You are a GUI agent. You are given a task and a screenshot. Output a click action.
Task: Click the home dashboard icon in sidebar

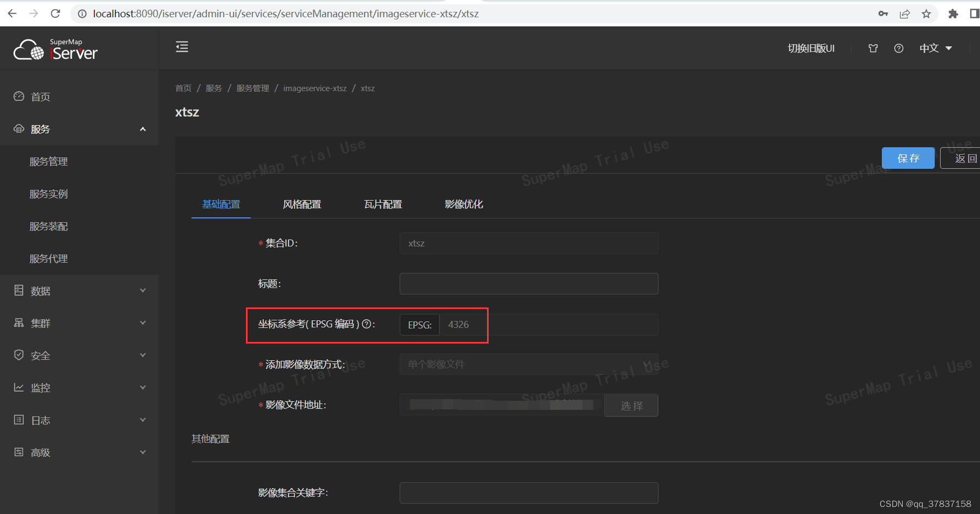click(x=19, y=97)
